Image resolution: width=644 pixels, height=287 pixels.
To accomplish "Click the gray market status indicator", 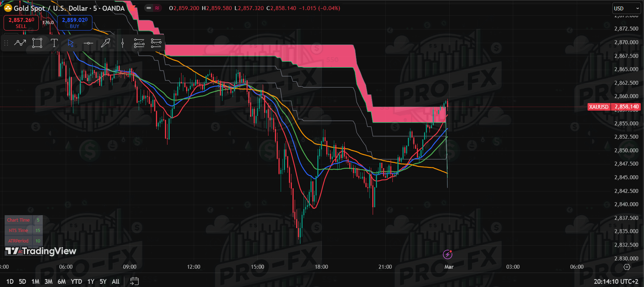I will (x=149, y=8).
